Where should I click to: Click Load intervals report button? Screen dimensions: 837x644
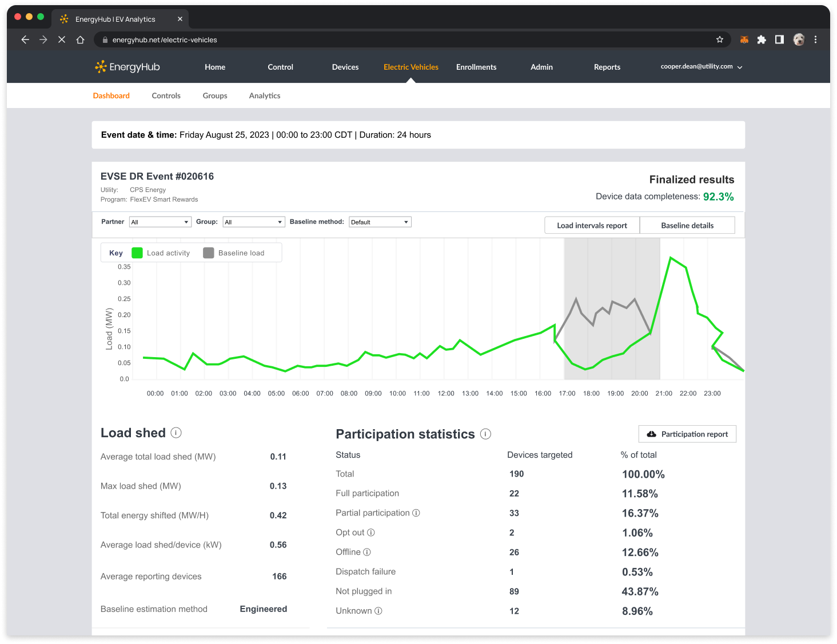coord(592,225)
